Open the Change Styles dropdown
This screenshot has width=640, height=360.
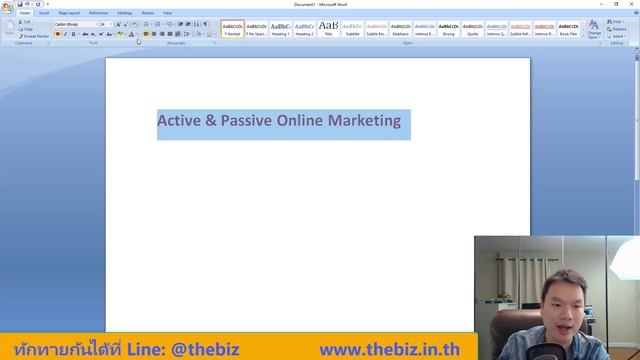(594, 29)
